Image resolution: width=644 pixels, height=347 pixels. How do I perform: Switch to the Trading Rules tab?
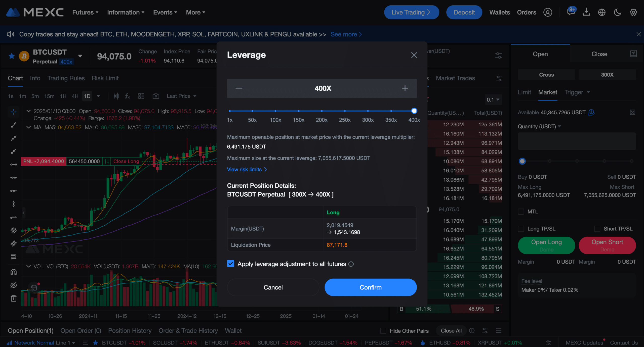(66, 78)
